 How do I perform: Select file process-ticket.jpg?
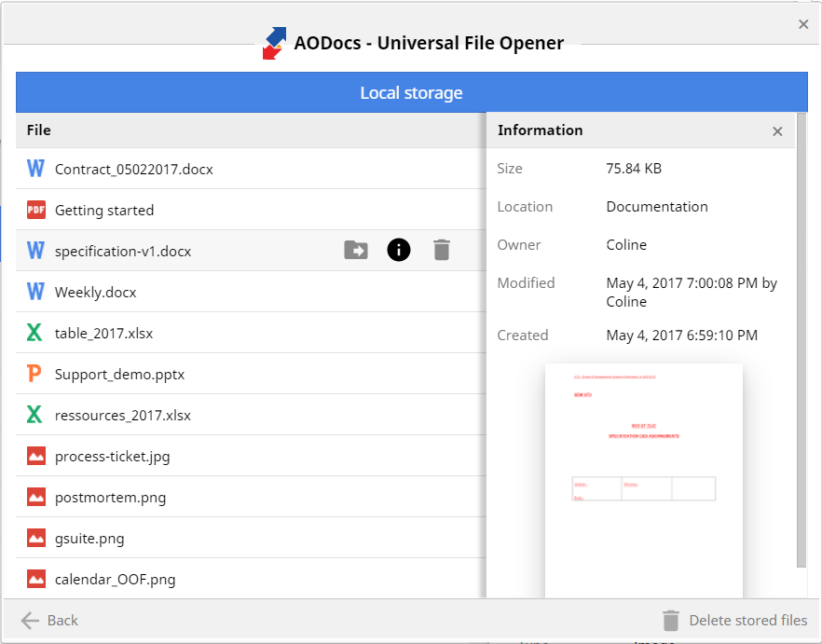tap(251, 456)
